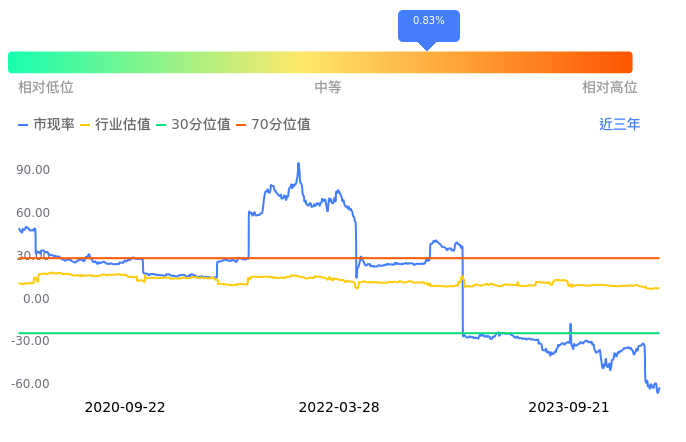This screenshot has width=686, height=442.
Task: Click the 相对低位 label
Action: (x=46, y=88)
